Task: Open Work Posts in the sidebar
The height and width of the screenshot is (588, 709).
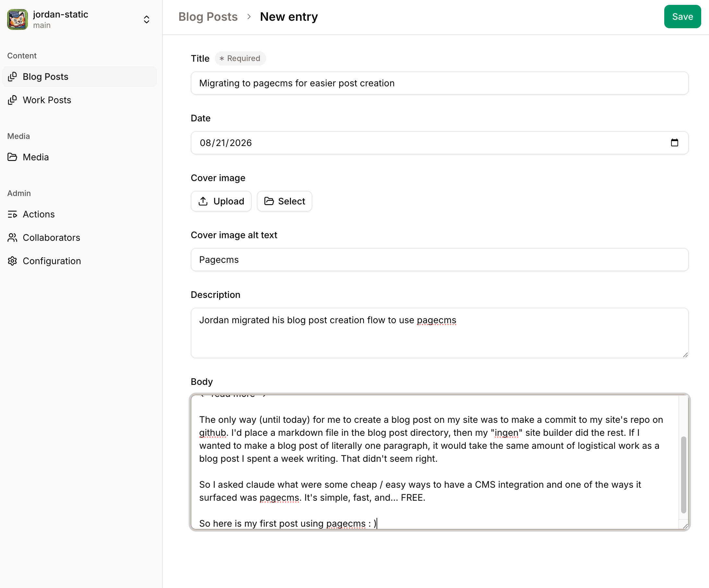Action: pyautogui.click(x=79, y=100)
